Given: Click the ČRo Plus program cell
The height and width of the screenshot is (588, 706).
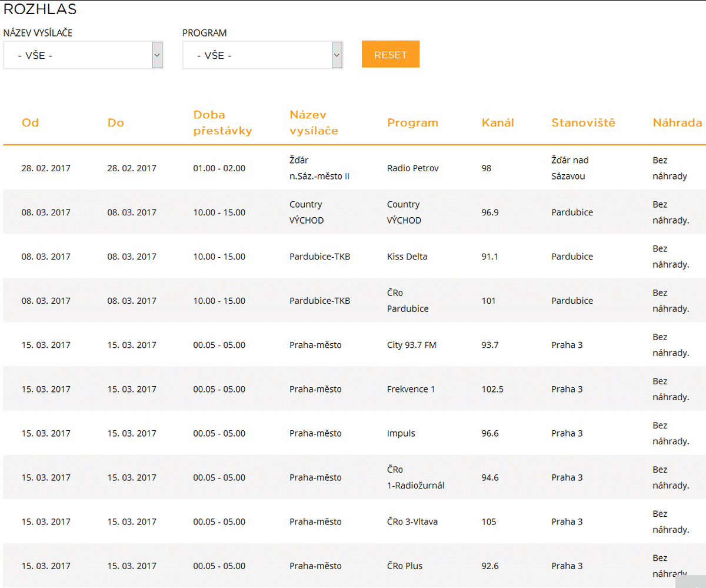Looking at the screenshot, I should tap(405, 566).
